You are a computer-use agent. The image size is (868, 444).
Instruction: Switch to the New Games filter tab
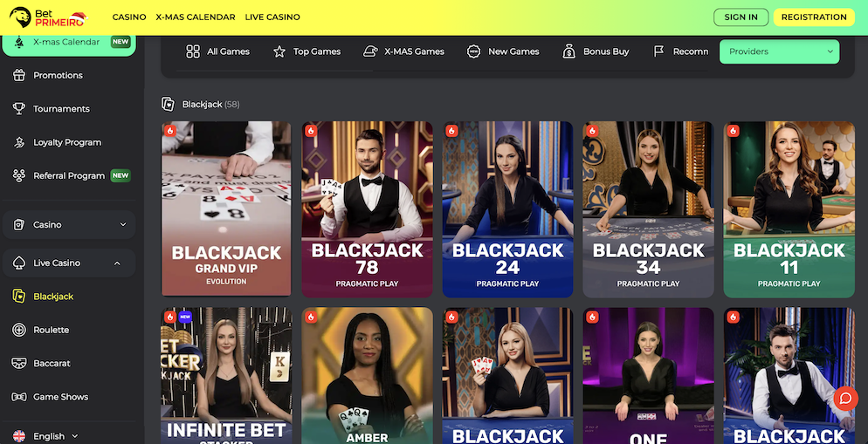tap(503, 51)
